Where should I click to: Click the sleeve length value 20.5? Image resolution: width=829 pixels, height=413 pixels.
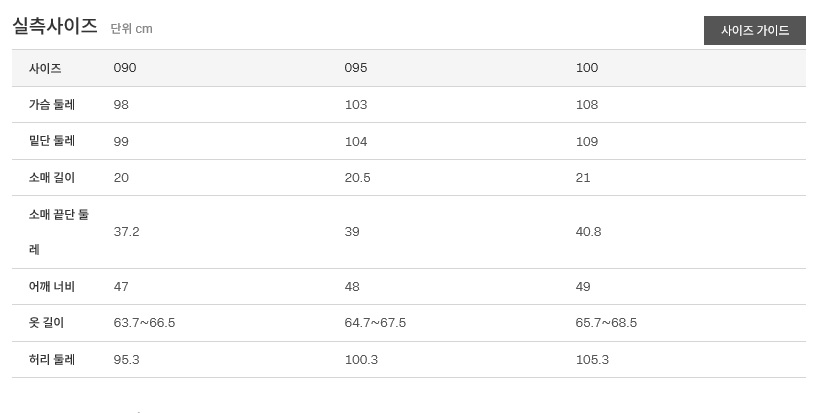(357, 178)
